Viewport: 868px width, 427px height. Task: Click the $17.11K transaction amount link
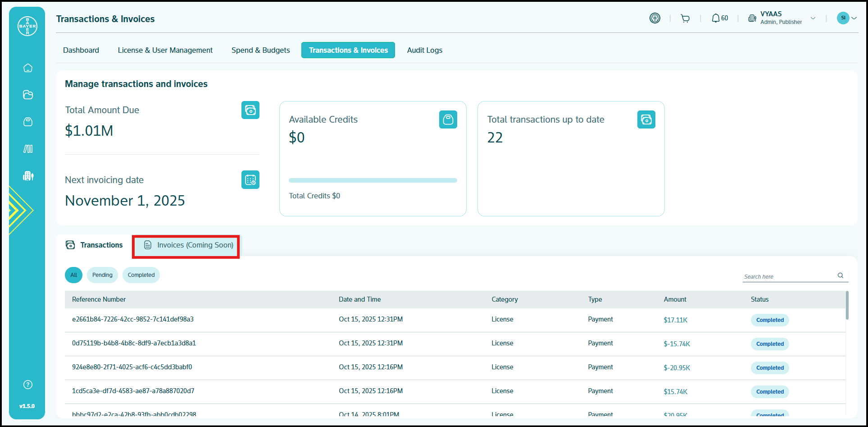(675, 320)
